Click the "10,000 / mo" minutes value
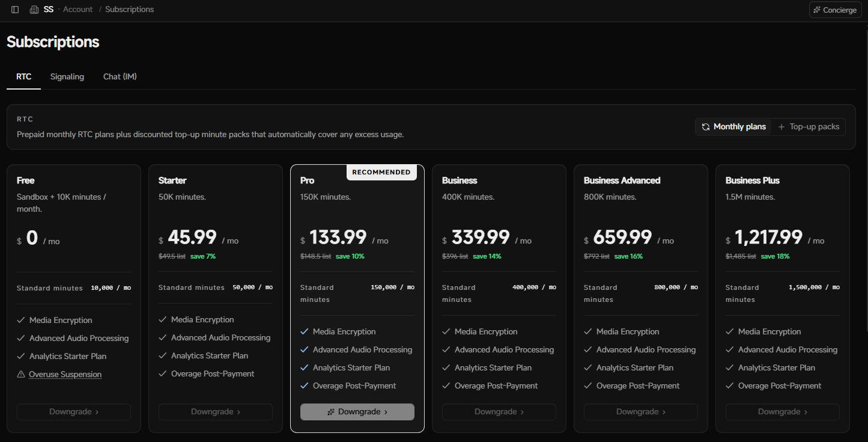 click(x=111, y=288)
